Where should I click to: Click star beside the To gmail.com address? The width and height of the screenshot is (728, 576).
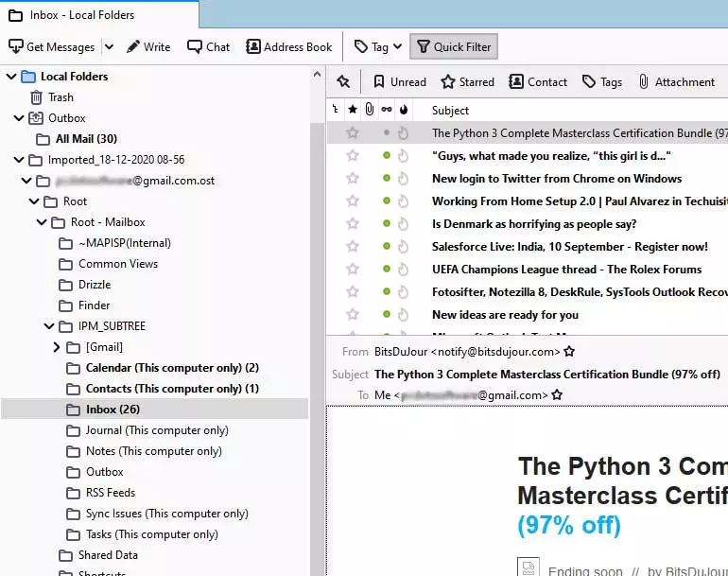[557, 395]
